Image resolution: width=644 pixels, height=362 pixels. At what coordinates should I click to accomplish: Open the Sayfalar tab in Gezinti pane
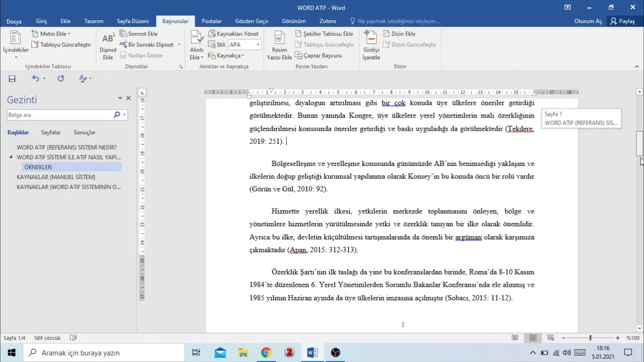point(51,132)
